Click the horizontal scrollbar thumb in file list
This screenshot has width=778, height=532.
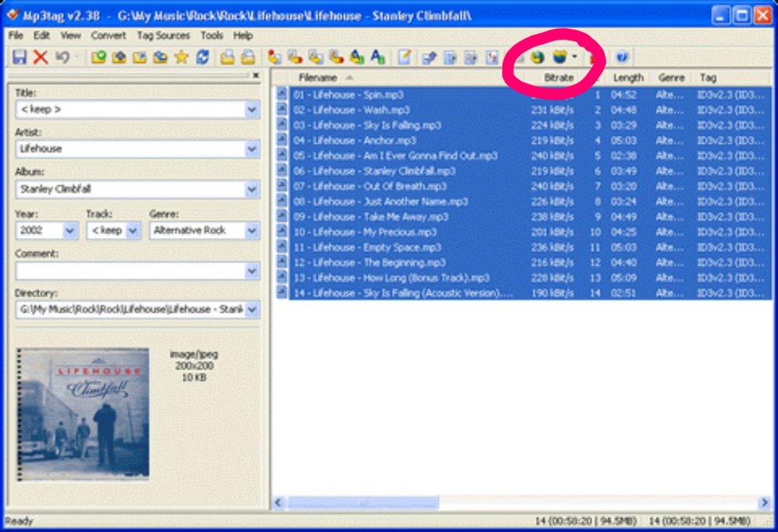[x=363, y=502]
